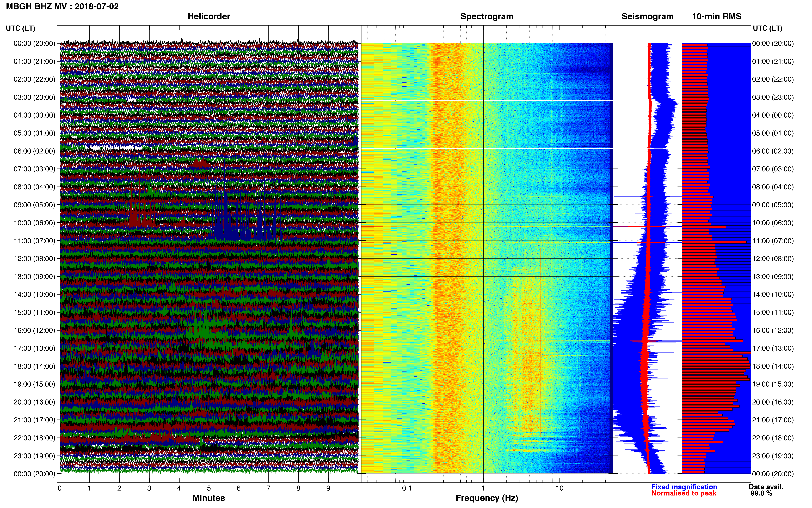The height and width of the screenshot is (508, 812).
Task: Click tick label 5 on Minutes axis
Action: pyautogui.click(x=209, y=488)
